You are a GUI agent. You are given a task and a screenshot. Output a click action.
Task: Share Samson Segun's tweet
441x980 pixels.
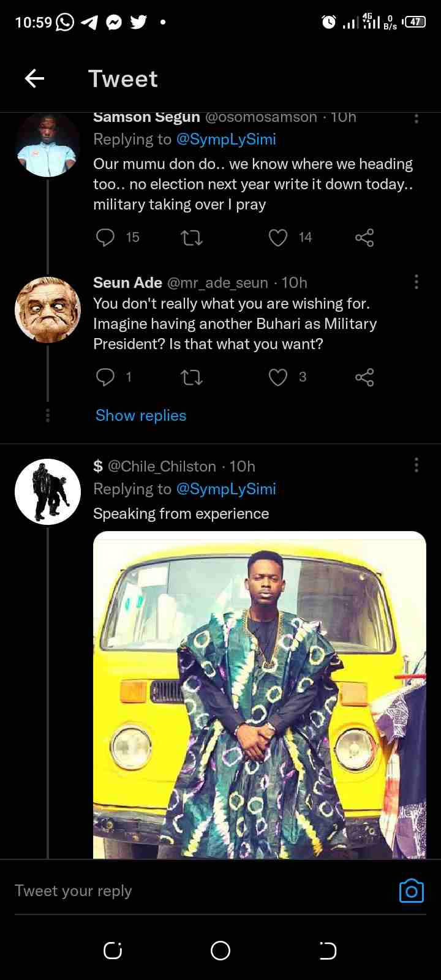364,237
